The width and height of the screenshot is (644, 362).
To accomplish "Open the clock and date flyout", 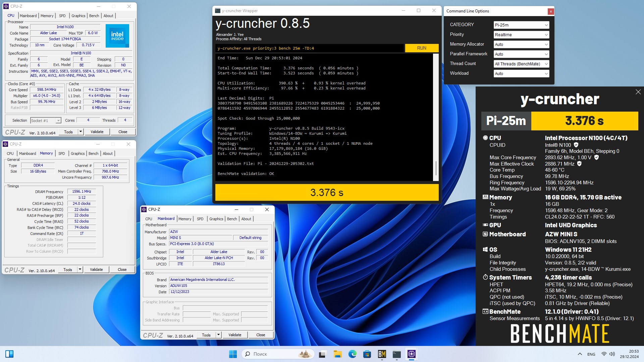I will pyautogui.click(x=629, y=354).
